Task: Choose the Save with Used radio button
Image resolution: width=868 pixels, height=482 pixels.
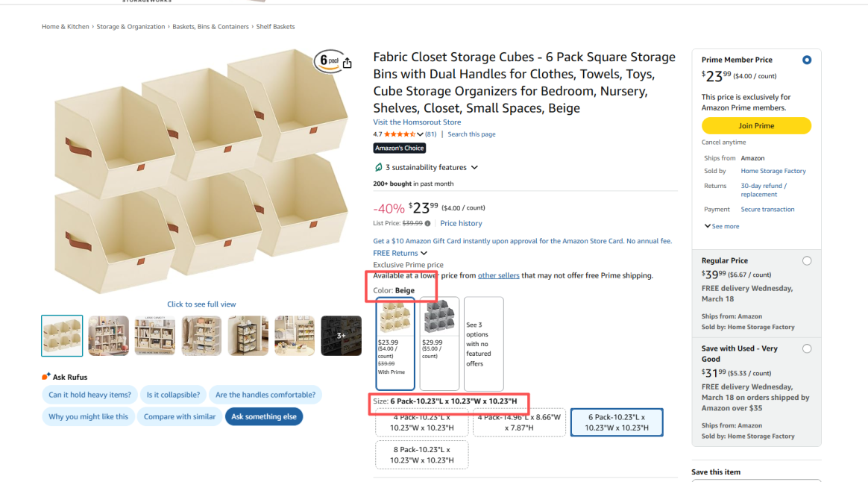Action: coord(806,348)
